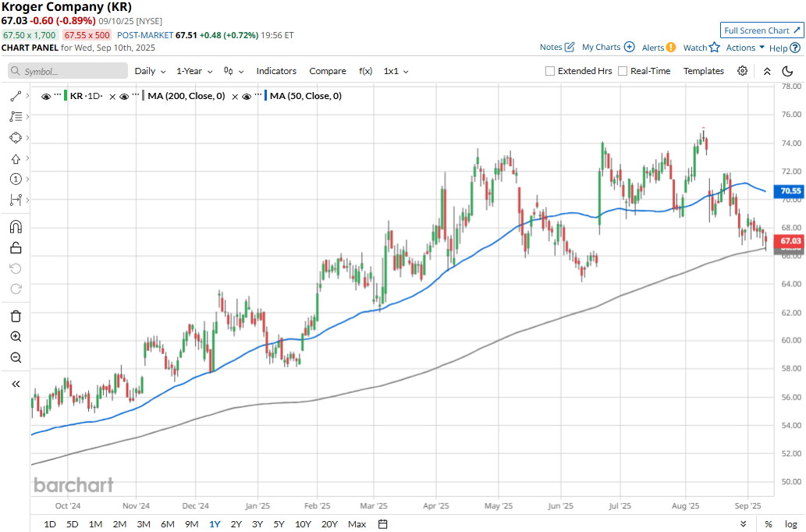Hide the KR price series
Viewport: 806px width, 532px height.
pyautogui.click(x=46, y=96)
